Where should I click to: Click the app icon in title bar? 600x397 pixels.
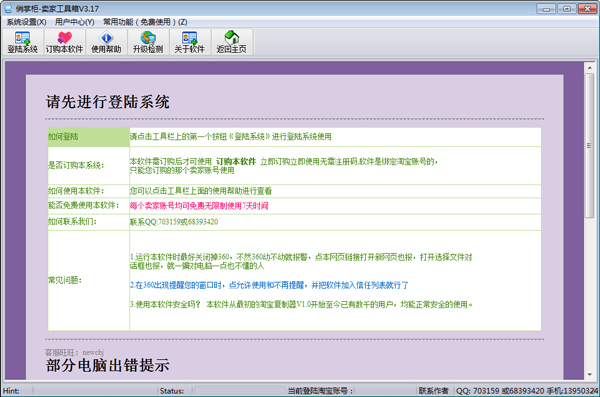click(8, 8)
